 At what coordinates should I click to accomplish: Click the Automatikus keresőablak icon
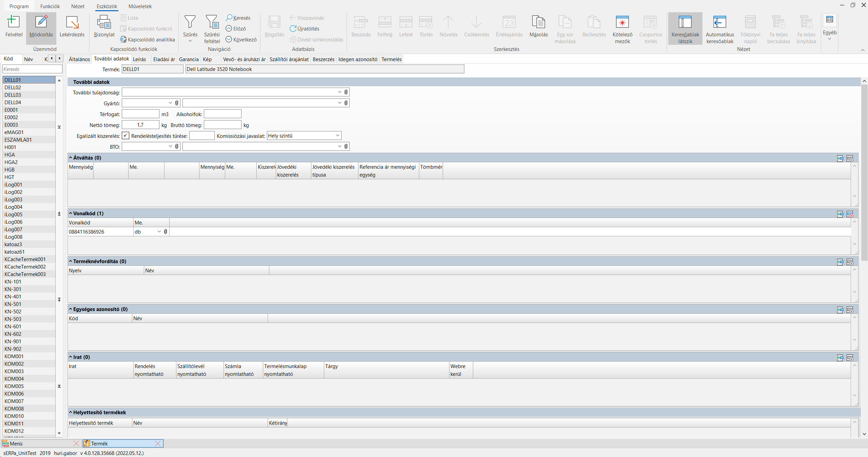(719, 22)
